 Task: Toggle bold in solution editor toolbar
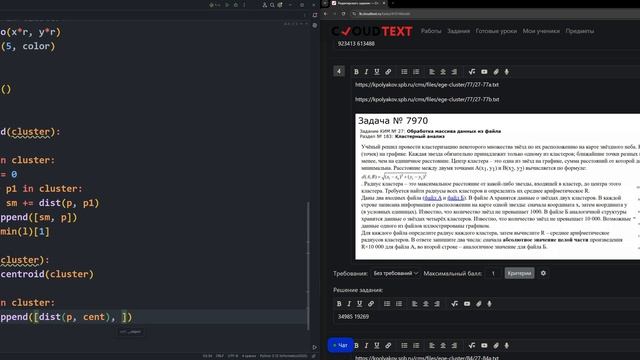tap(339, 304)
